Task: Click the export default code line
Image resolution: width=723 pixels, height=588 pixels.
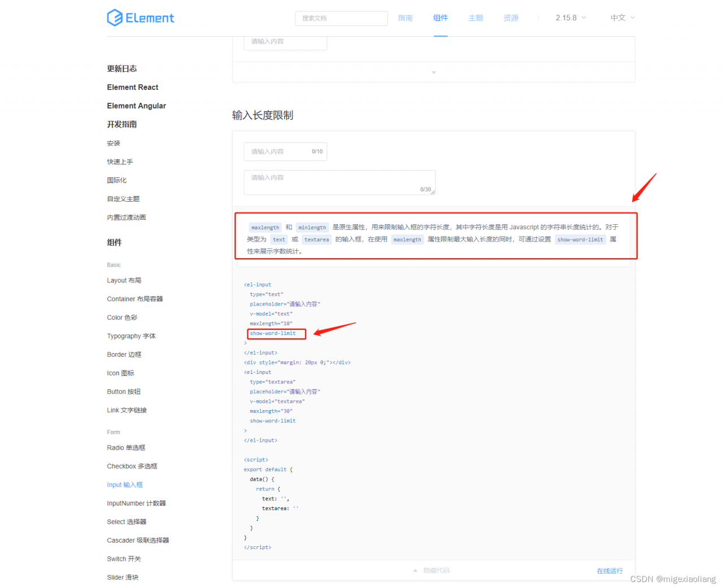Action: (x=268, y=469)
